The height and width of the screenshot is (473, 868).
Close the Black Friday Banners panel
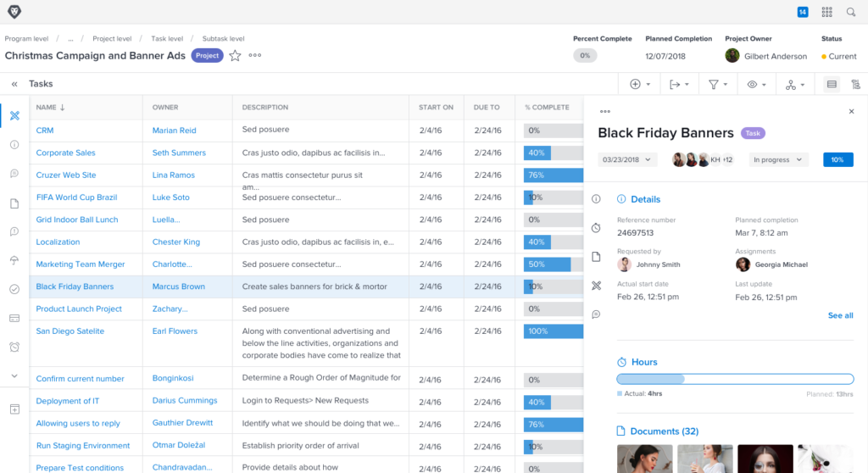click(851, 111)
